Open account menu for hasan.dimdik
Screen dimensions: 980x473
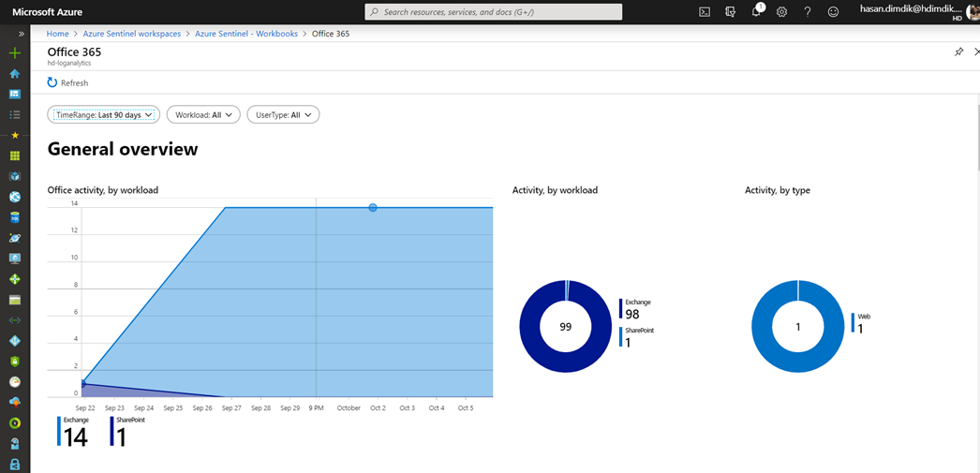click(x=919, y=12)
